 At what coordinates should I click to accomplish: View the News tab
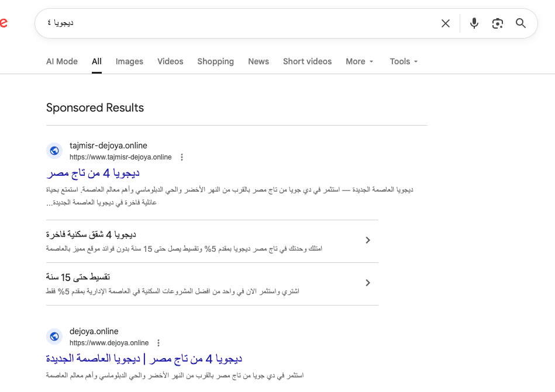(258, 61)
